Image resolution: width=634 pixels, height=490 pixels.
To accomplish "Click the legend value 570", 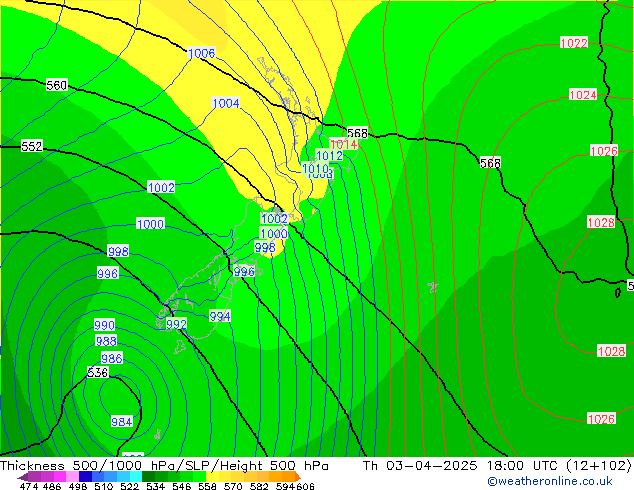I will [x=233, y=486].
